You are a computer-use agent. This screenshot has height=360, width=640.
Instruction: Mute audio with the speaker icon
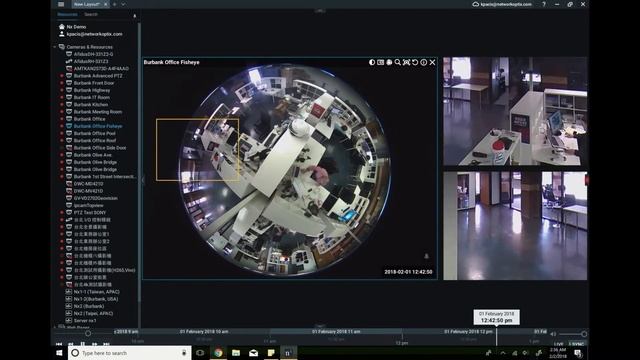click(553, 334)
